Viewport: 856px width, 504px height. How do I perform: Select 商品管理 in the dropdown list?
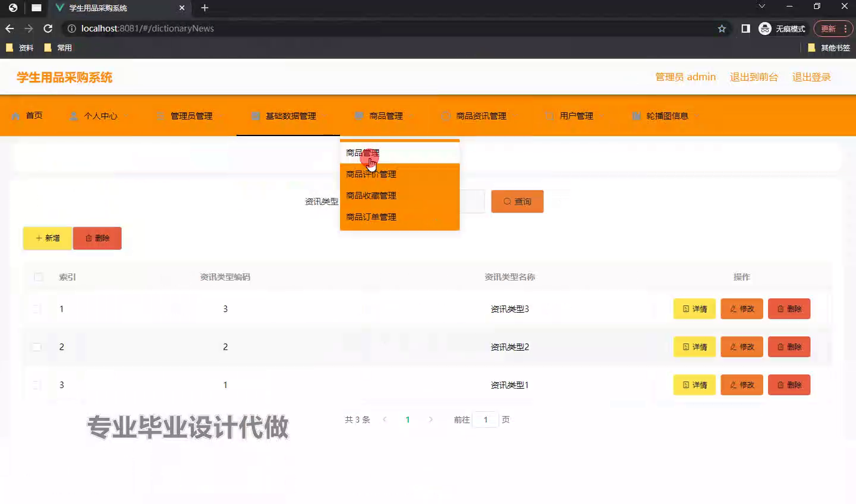click(x=399, y=153)
